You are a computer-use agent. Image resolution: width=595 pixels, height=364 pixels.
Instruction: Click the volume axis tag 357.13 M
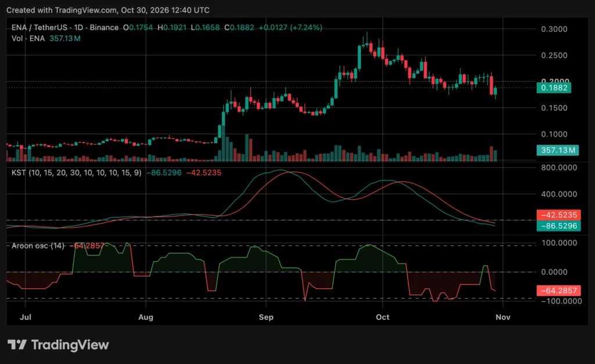pyautogui.click(x=557, y=150)
